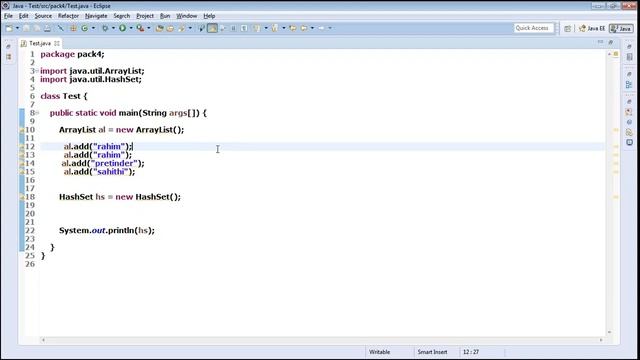Open the Back history dropdown arrow
The height and width of the screenshot is (360, 640).
[312, 28]
